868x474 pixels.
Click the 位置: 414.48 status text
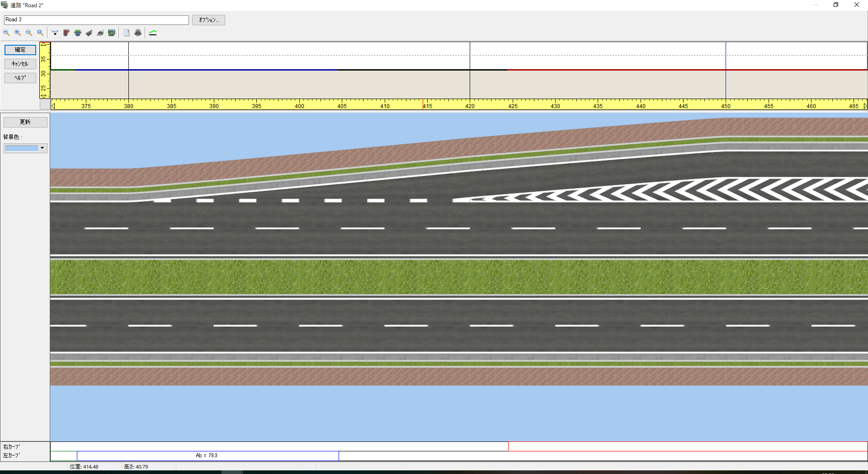tap(84, 467)
